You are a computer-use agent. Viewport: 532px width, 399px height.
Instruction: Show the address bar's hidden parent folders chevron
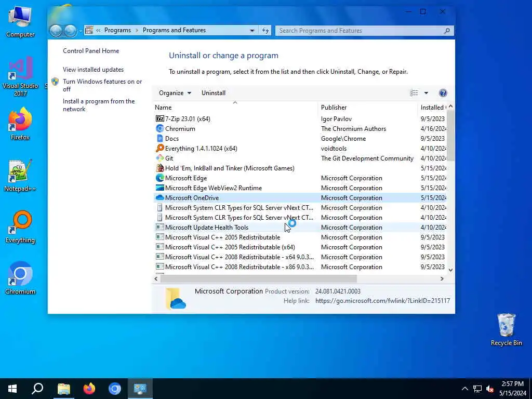[x=98, y=30]
